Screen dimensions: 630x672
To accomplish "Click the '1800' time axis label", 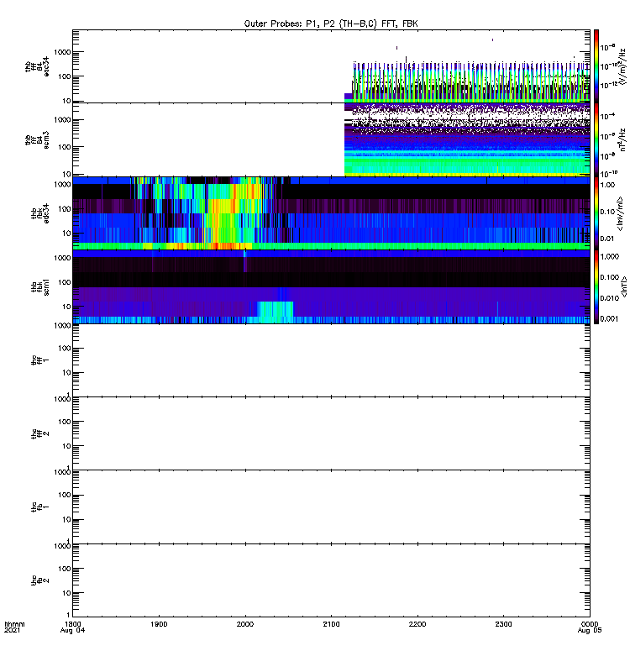I will (x=72, y=624).
